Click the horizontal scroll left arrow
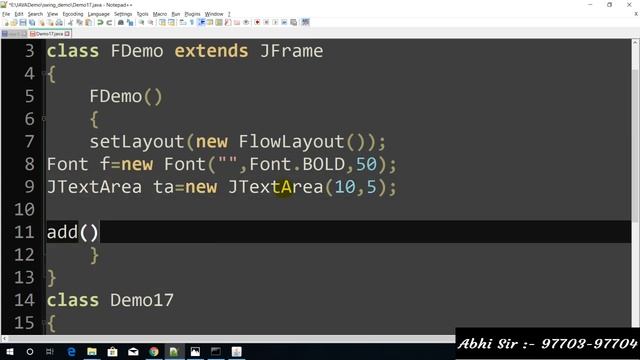640x360 pixels. point(4,339)
